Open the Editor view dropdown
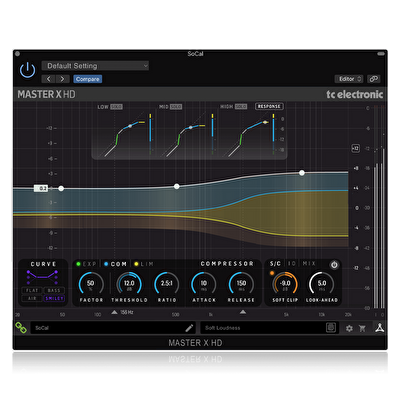400x400 pixels. coord(349,79)
